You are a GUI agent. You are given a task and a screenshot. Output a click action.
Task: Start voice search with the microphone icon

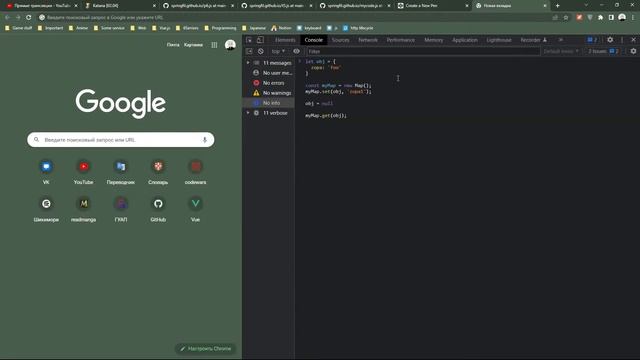point(204,140)
